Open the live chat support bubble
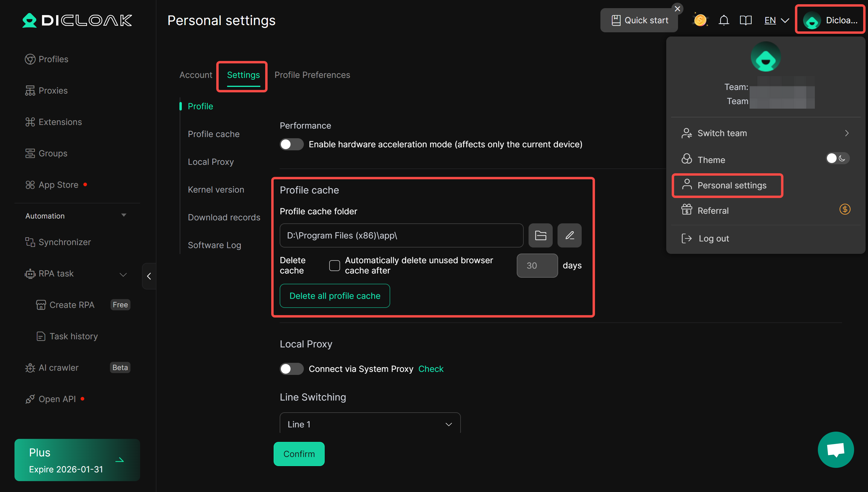The width and height of the screenshot is (868, 492). coord(836,450)
